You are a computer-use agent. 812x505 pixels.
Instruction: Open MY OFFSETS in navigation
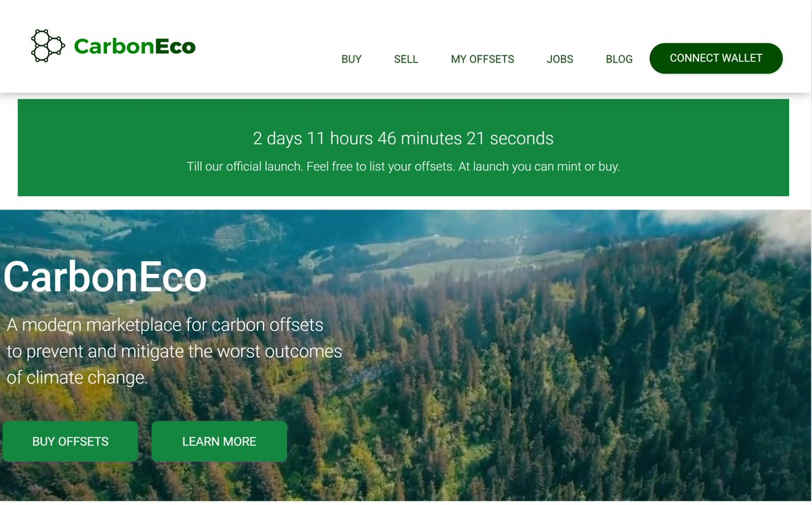pyautogui.click(x=482, y=59)
